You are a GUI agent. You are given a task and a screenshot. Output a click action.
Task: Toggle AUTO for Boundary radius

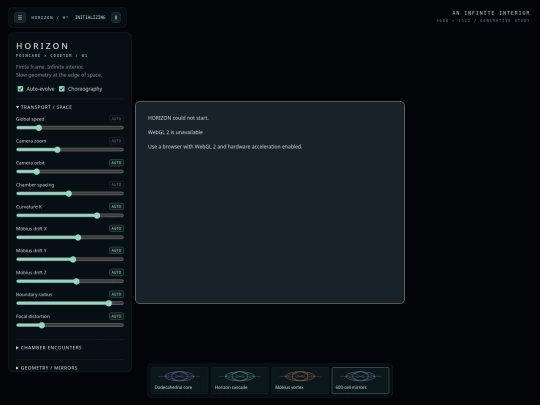click(x=116, y=294)
